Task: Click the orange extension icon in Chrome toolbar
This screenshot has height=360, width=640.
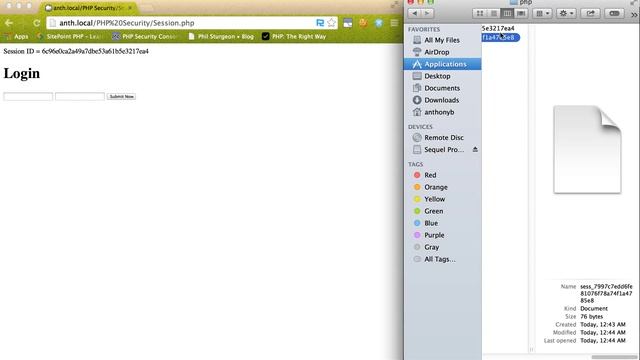Action: tap(363, 23)
